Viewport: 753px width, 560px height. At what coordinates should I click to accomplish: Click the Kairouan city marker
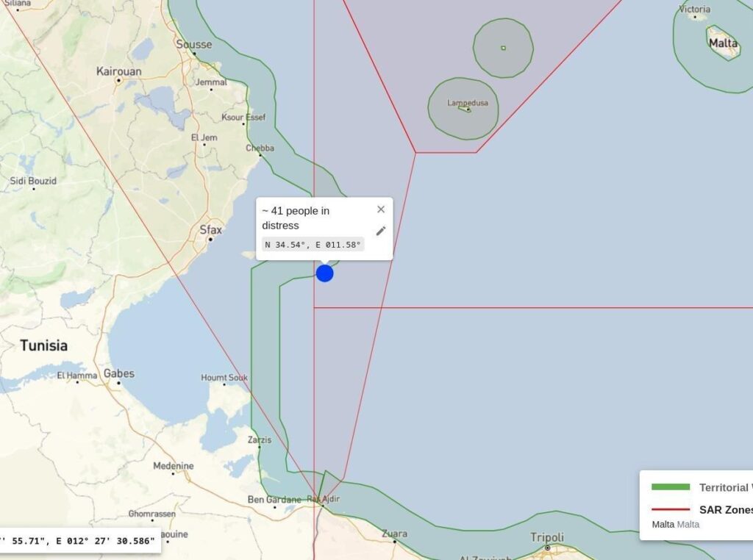pyautogui.click(x=118, y=81)
